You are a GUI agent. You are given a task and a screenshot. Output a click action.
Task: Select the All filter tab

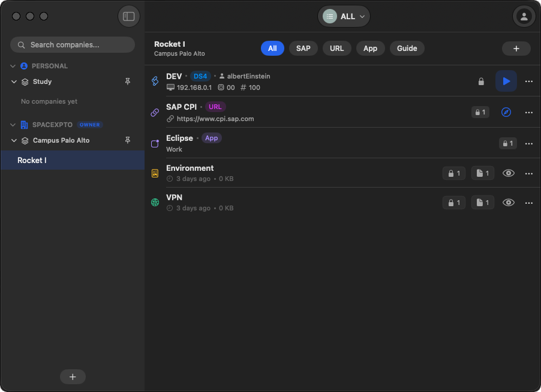(x=272, y=49)
